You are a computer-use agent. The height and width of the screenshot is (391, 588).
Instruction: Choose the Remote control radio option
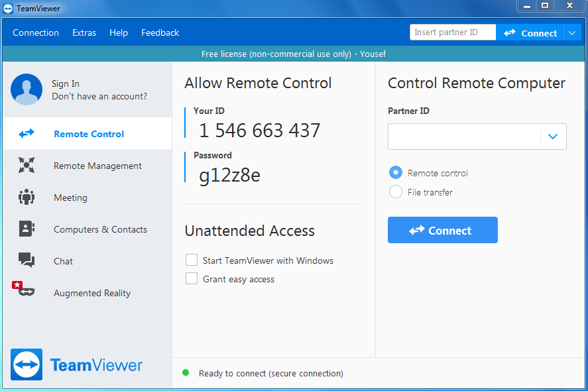[x=396, y=173]
